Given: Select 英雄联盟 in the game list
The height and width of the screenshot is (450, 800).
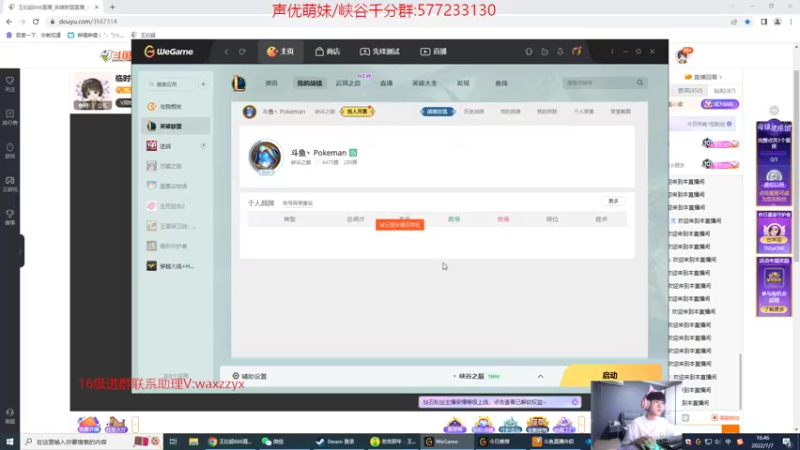Looking at the screenshot, I should point(175,126).
